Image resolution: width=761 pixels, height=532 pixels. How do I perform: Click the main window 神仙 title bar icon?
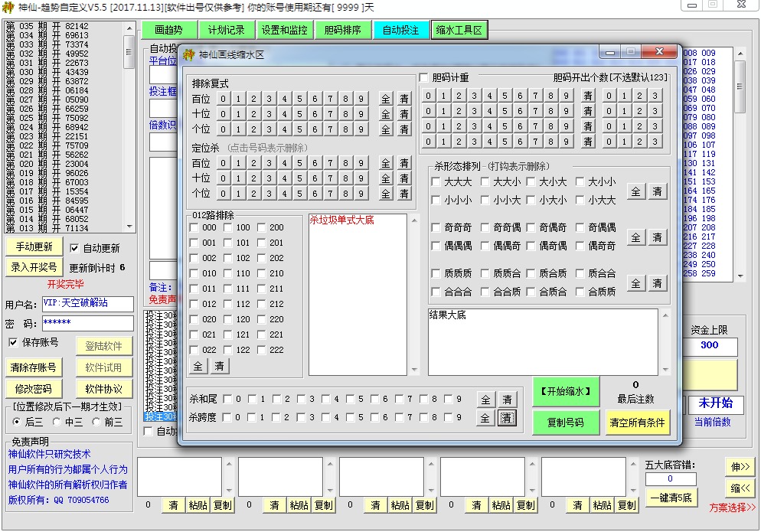coord(9,7)
